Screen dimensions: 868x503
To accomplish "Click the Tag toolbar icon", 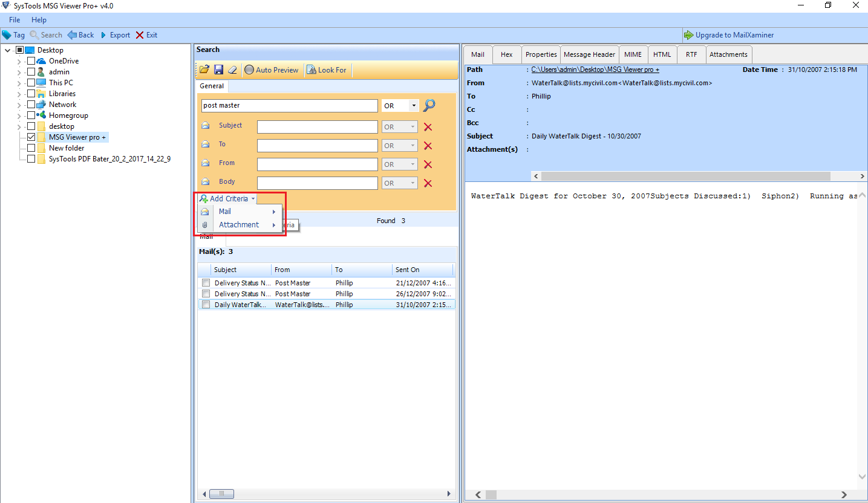I will (7, 35).
